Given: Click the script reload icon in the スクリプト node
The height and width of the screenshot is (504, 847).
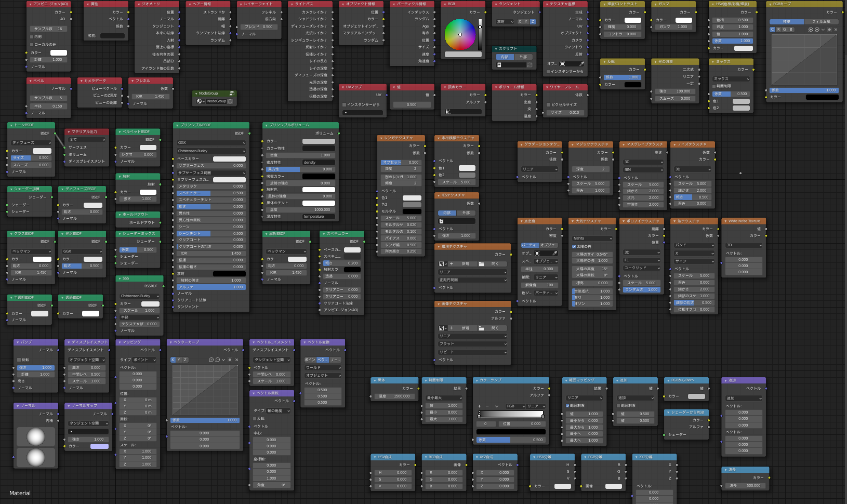Looking at the screenshot, I should tap(530, 65).
